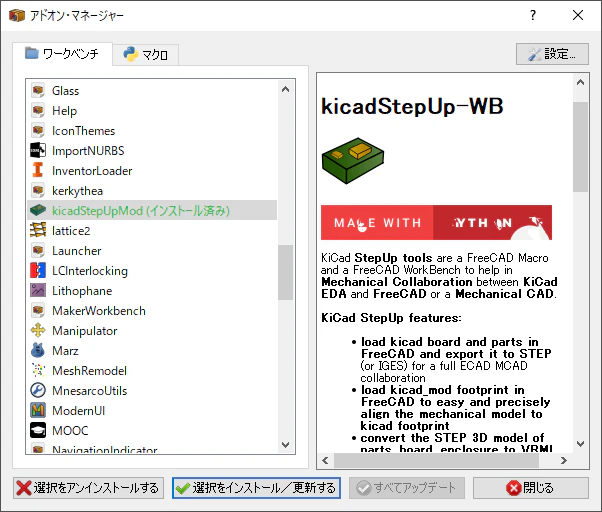
Task: Click the Help workbench icon
Action: [38, 111]
